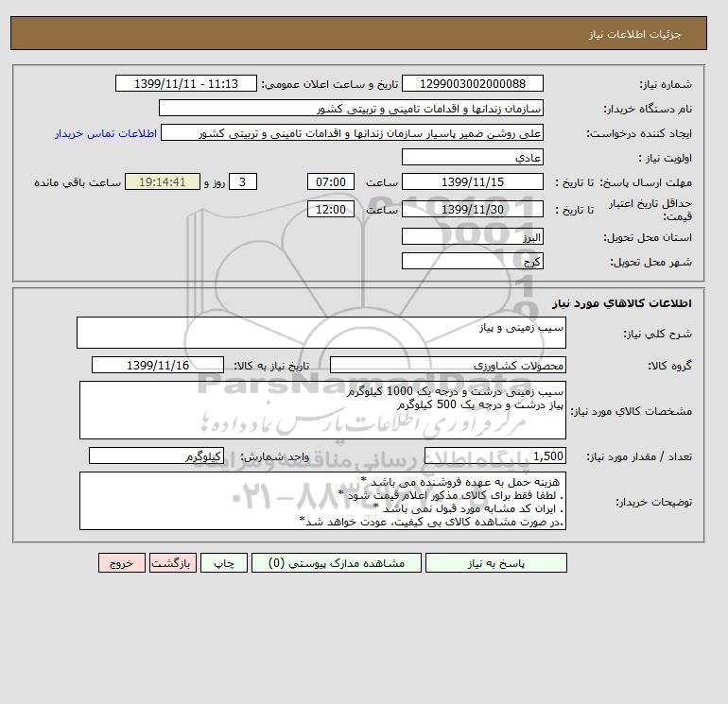The image size is (728, 704).
Task: Click the announcement date field 1399/11/11 - 11:13
Action: 185,83
